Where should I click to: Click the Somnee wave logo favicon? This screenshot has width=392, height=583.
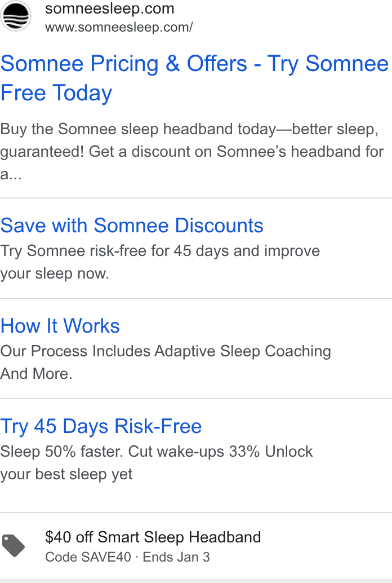16,16
